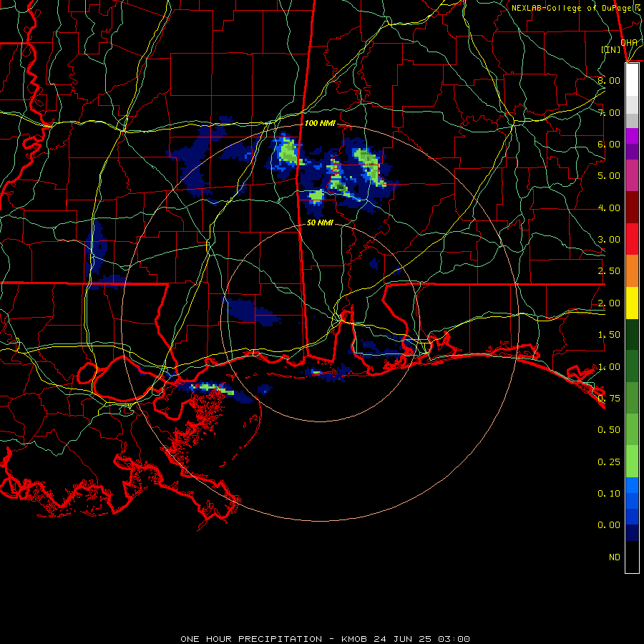The width and height of the screenshot is (644, 644).
Task: Click the 1.00 legend value
Action: (609, 367)
